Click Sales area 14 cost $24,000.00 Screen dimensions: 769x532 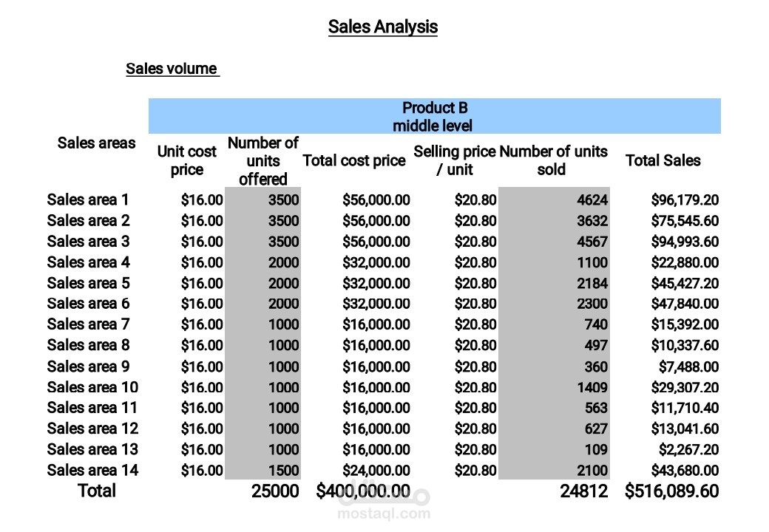tap(376, 470)
